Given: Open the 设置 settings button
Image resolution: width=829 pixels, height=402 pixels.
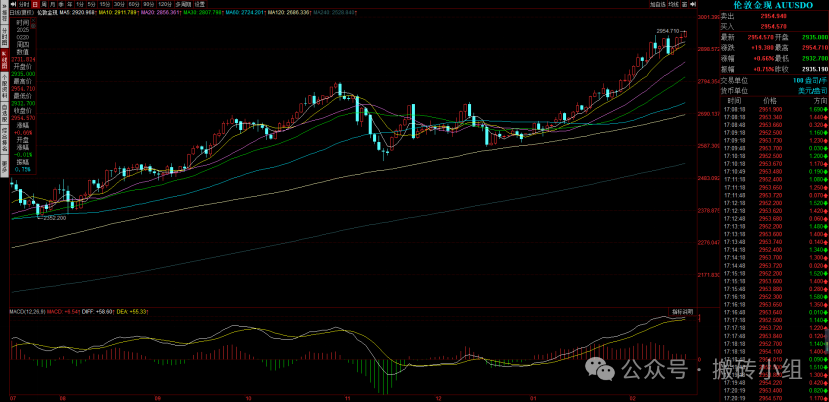Looking at the screenshot, I should coord(200,4).
